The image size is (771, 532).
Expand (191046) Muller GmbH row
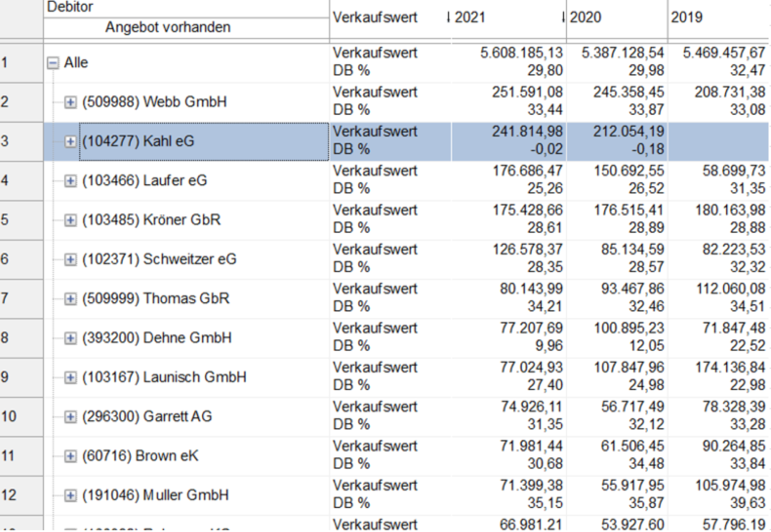tap(70, 495)
